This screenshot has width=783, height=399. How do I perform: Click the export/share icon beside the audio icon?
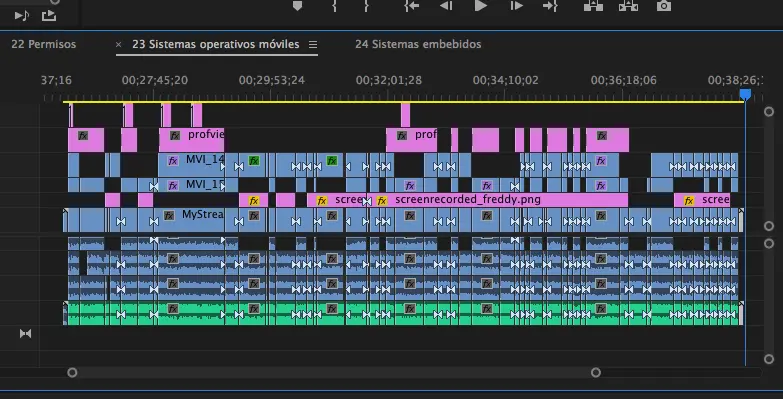48,15
